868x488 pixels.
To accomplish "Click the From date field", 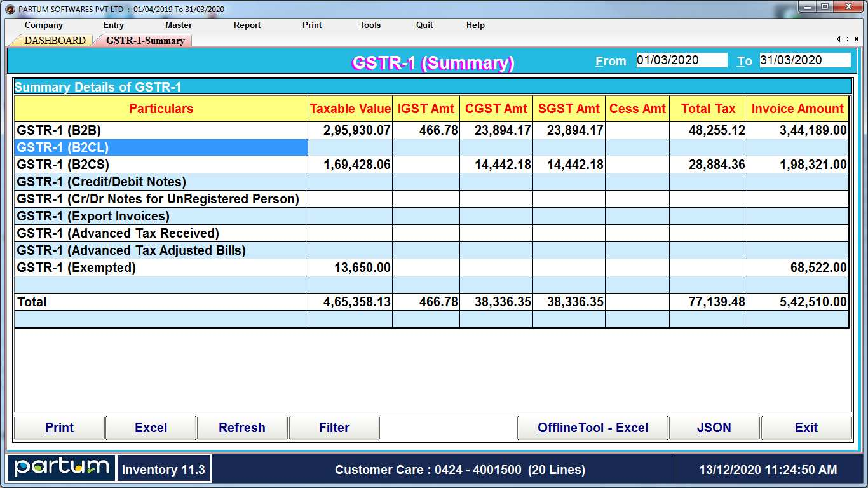I will [x=681, y=60].
